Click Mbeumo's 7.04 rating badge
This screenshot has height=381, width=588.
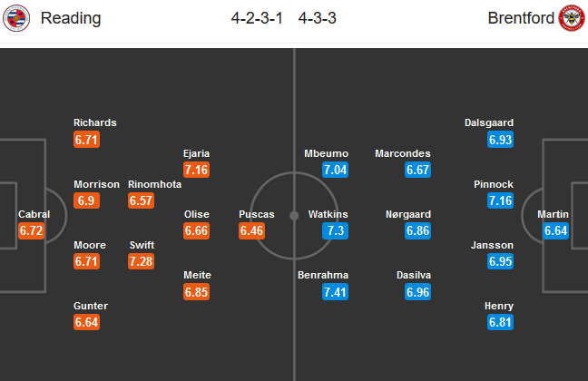335,171
